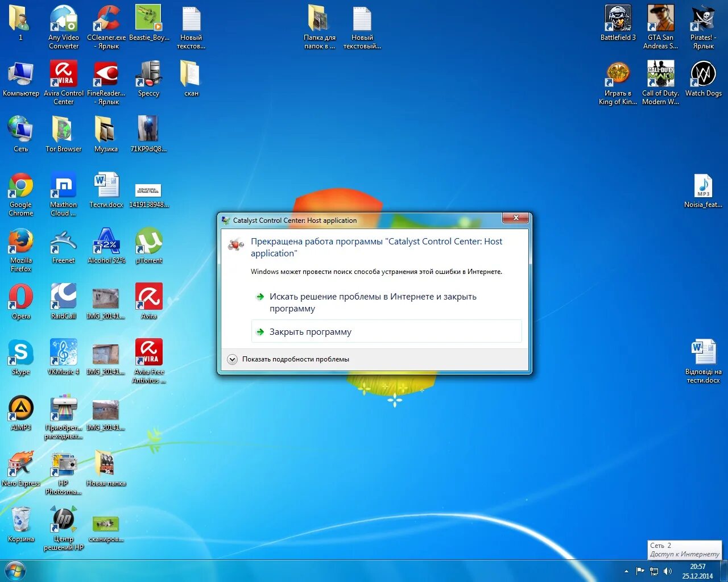Expand Показать подробности проблемы
This screenshot has width=728, height=582.
tap(288, 359)
